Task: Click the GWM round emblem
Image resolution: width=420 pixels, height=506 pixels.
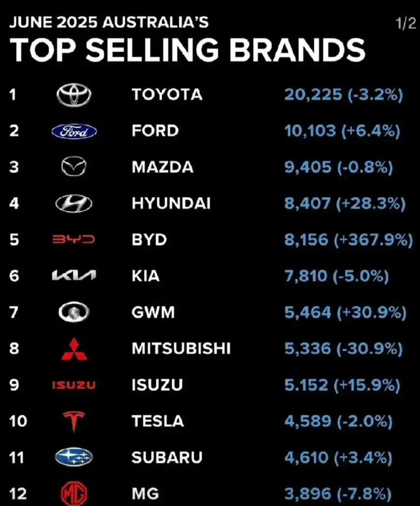Action: click(x=74, y=312)
